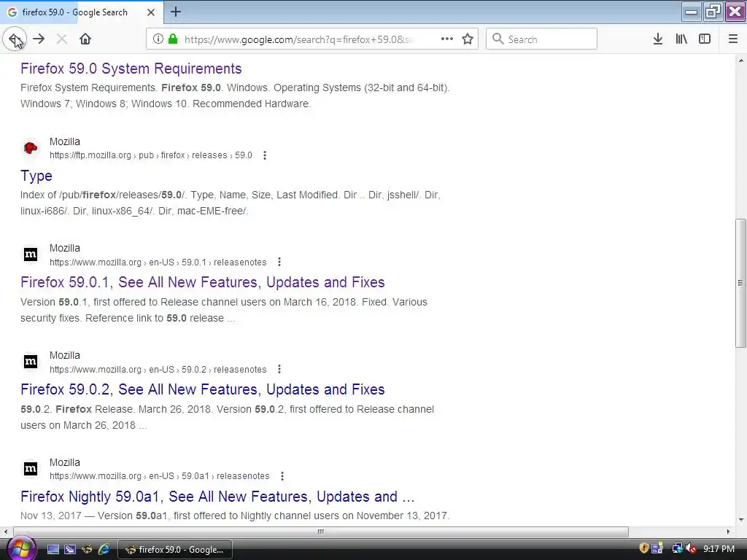The height and width of the screenshot is (560, 747).
Task: Click the green secure connection padlock
Action: (x=173, y=39)
